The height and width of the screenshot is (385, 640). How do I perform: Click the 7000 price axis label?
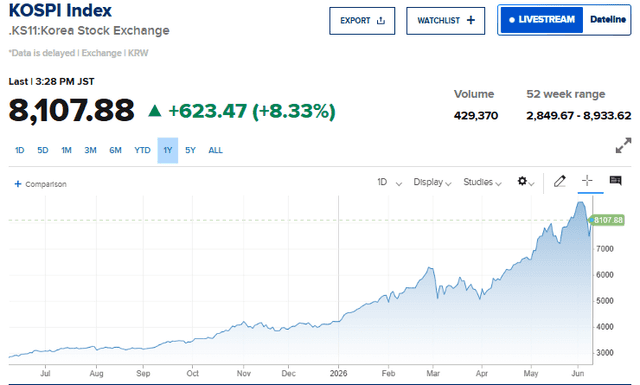(x=605, y=249)
